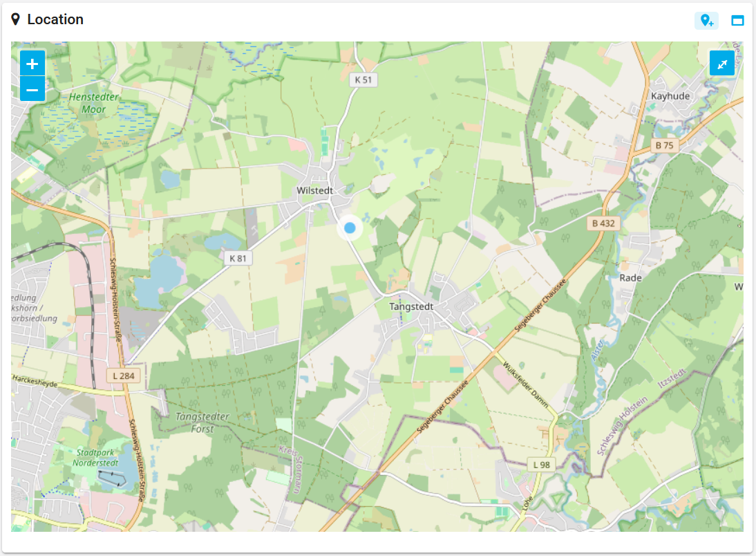This screenshot has width=756, height=556.
Task: Click the K 51 road shield
Action: coord(363,80)
